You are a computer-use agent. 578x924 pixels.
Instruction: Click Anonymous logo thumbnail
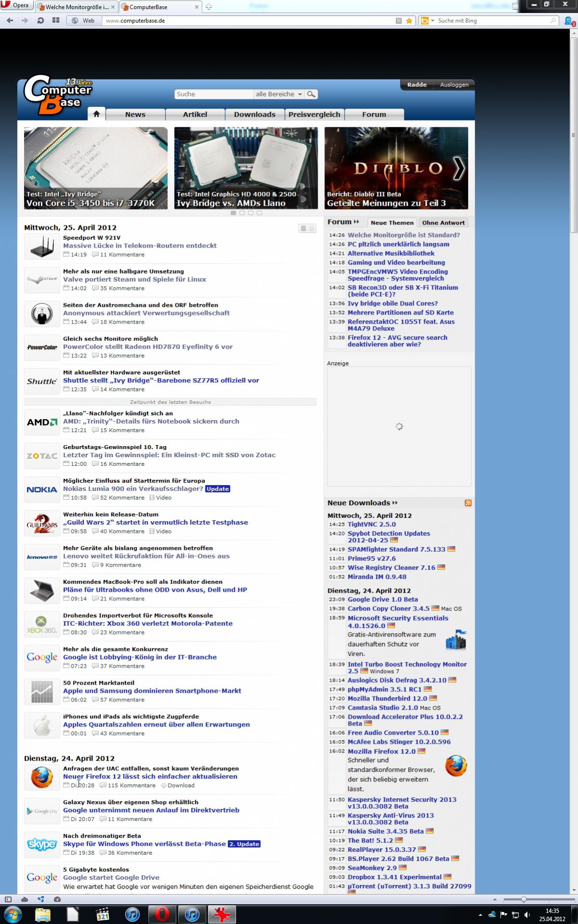pos(42,314)
